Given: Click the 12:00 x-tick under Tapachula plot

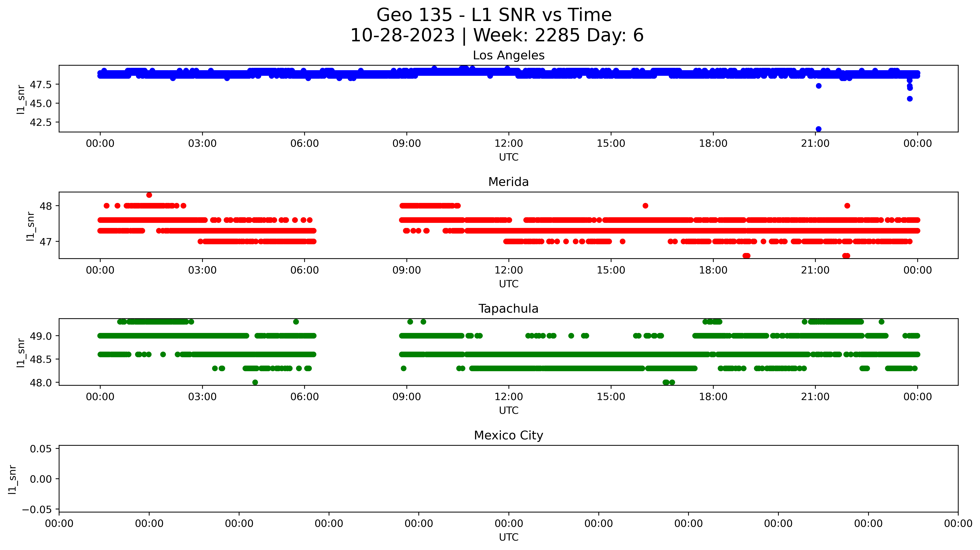Looking at the screenshot, I should (509, 397).
